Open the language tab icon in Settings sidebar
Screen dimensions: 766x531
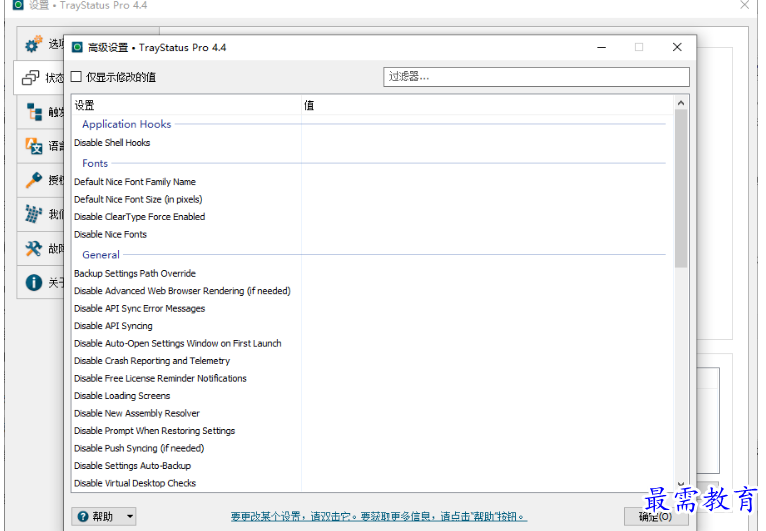coord(34,146)
